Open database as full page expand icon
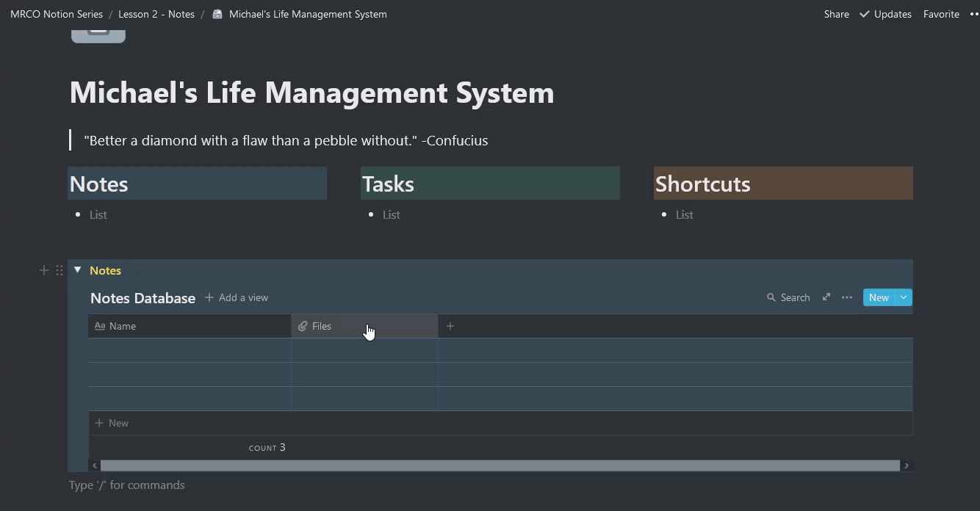The width and height of the screenshot is (980, 511). [x=826, y=297]
